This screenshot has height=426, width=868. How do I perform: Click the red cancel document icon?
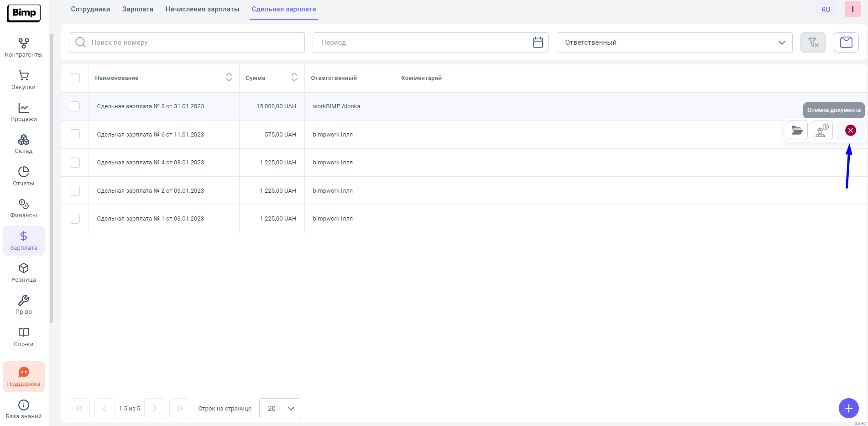point(850,131)
